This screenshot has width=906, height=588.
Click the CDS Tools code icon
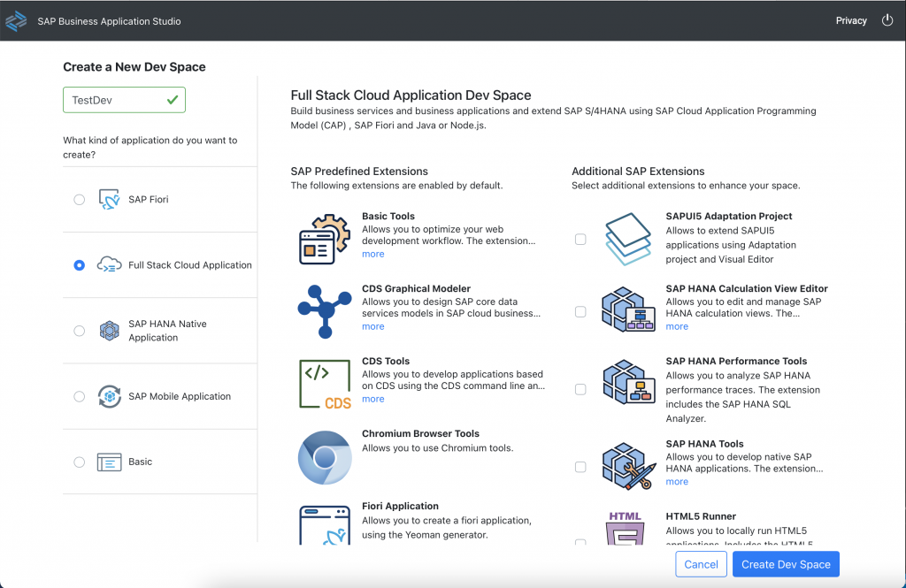(x=325, y=384)
